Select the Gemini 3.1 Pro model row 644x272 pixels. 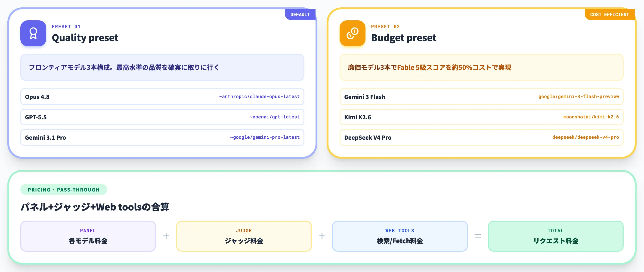click(162, 137)
